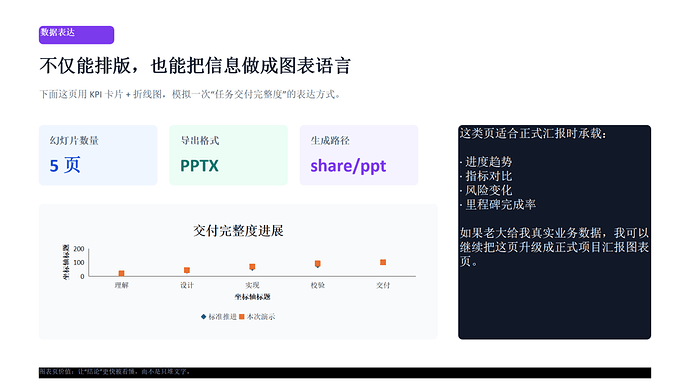This screenshot has width=690, height=388.
Task: Click the bullet 进度趋势
Action: coord(486,162)
